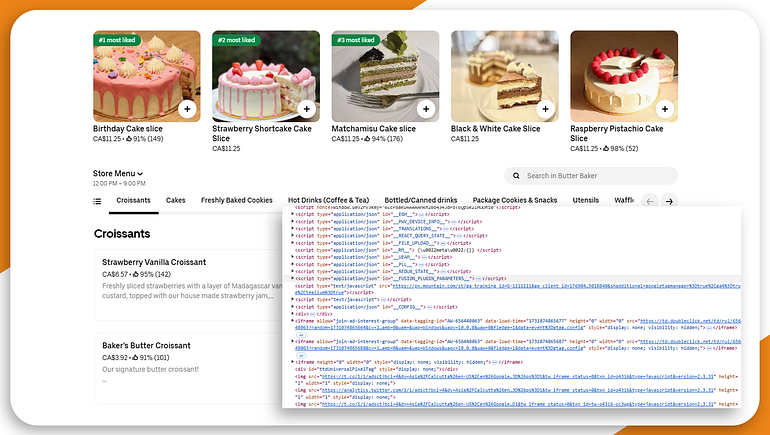
Task: Add Strawberry Shortcake Cake Slice with plus icon
Action: 306,109
